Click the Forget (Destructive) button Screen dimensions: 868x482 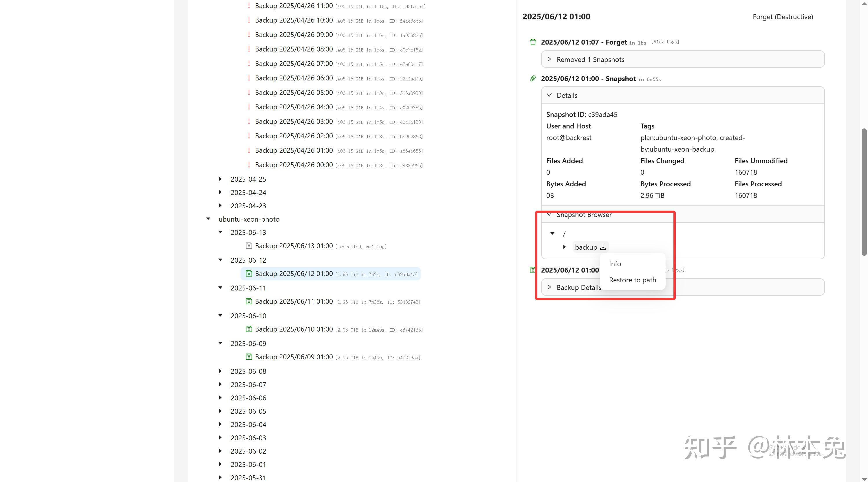click(x=782, y=17)
